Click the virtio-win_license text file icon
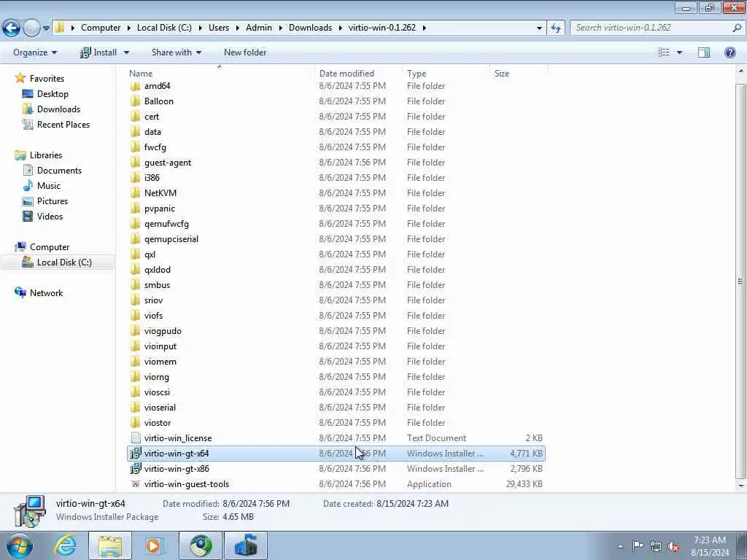 (x=135, y=438)
